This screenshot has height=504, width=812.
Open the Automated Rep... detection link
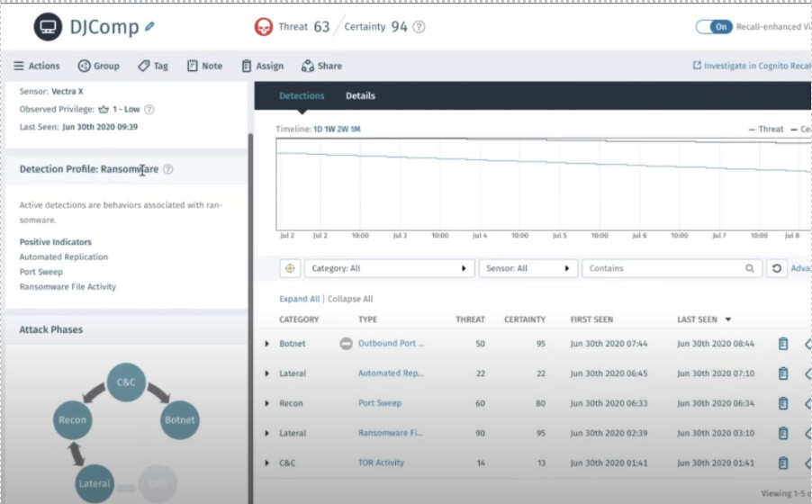pos(391,373)
